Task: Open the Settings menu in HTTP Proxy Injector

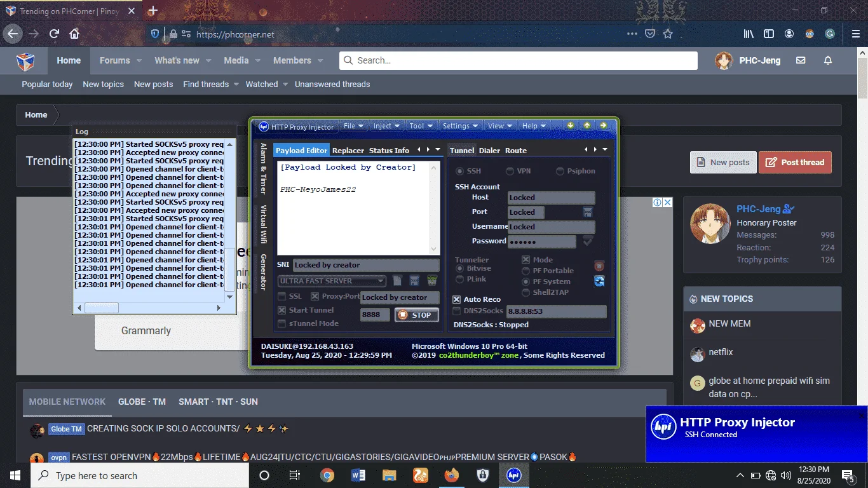Action: 460,126
